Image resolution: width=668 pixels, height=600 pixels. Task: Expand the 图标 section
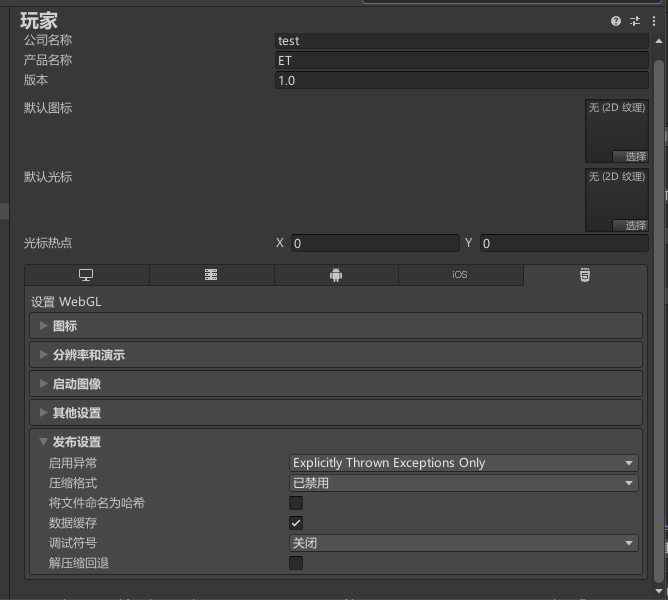tap(336, 326)
